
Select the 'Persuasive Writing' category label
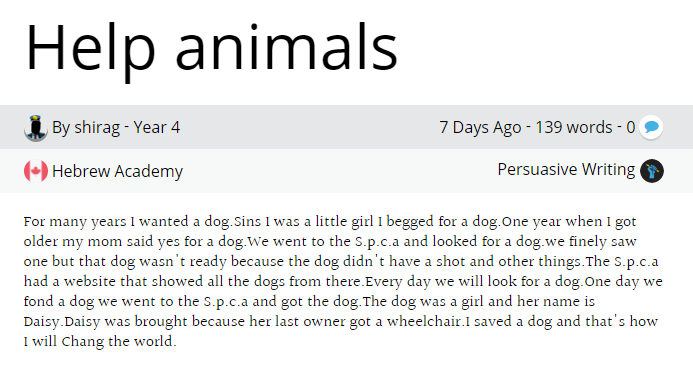566,169
